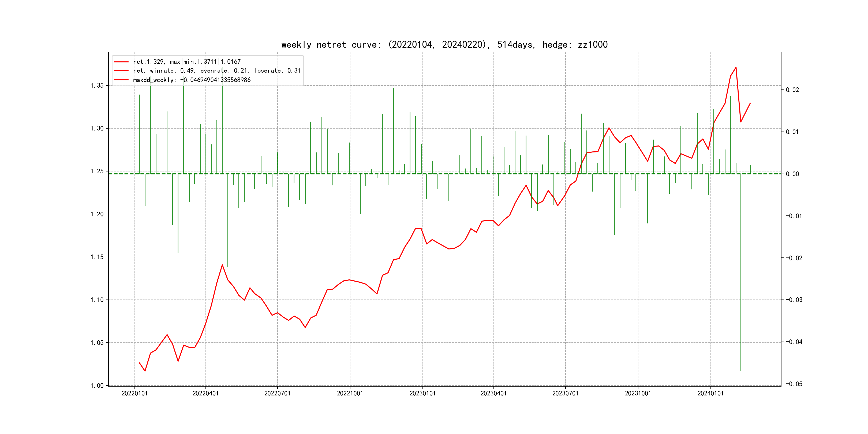868x434 pixels.
Task: Click the 20220401 x-axis date label
Action: click(205, 394)
